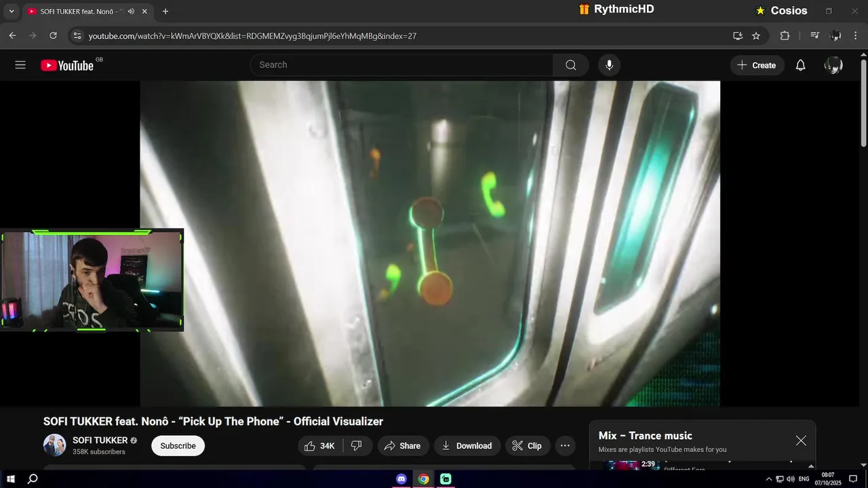Go to YouTube home via the logo

(x=66, y=65)
